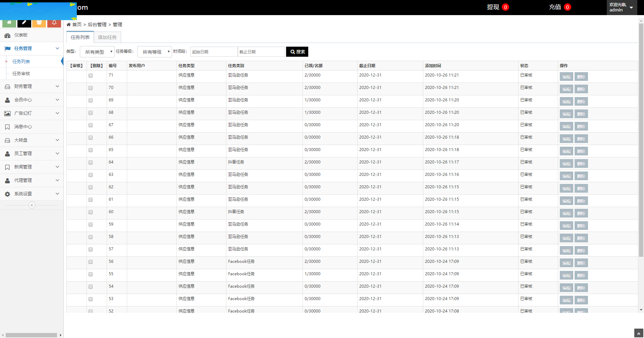Click the picture icon for 广告幻灯
Image resolution: width=644 pixels, height=338 pixels.
pos(7,113)
